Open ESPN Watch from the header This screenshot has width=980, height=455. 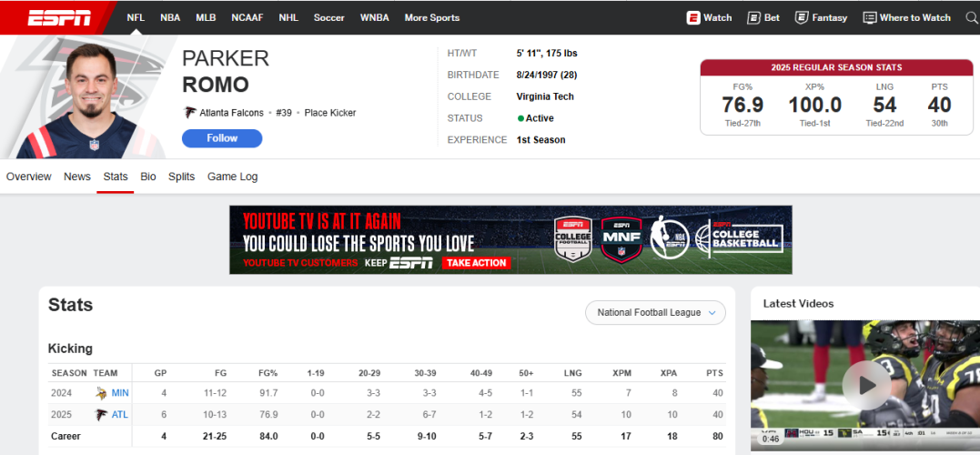click(x=709, y=17)
